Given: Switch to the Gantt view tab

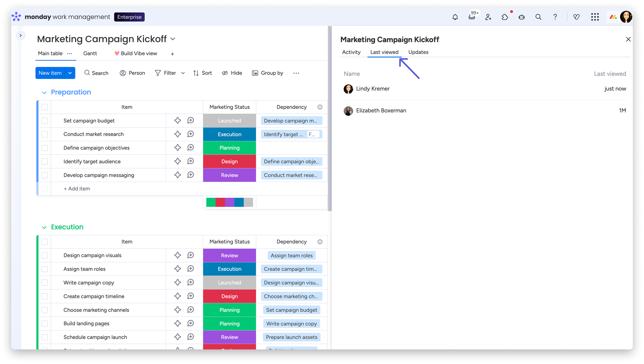Looking at the screenshot, I should pos(90,54).
